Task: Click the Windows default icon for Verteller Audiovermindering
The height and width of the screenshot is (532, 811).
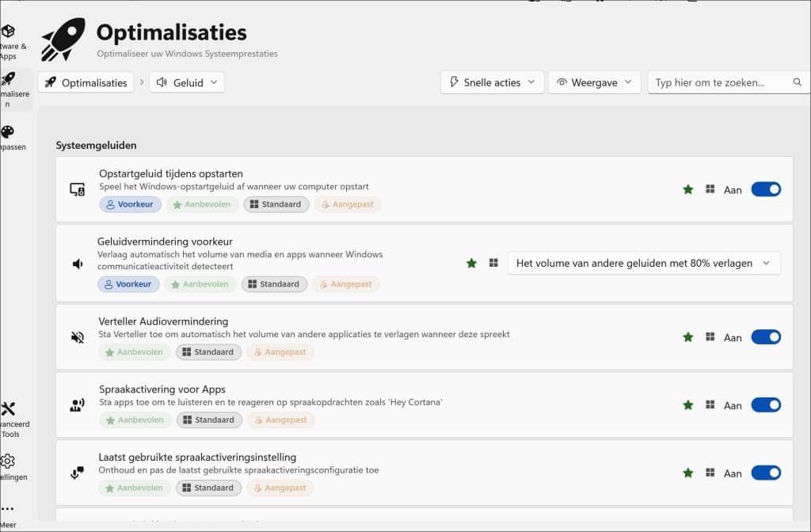Action: tap(710, 336)
